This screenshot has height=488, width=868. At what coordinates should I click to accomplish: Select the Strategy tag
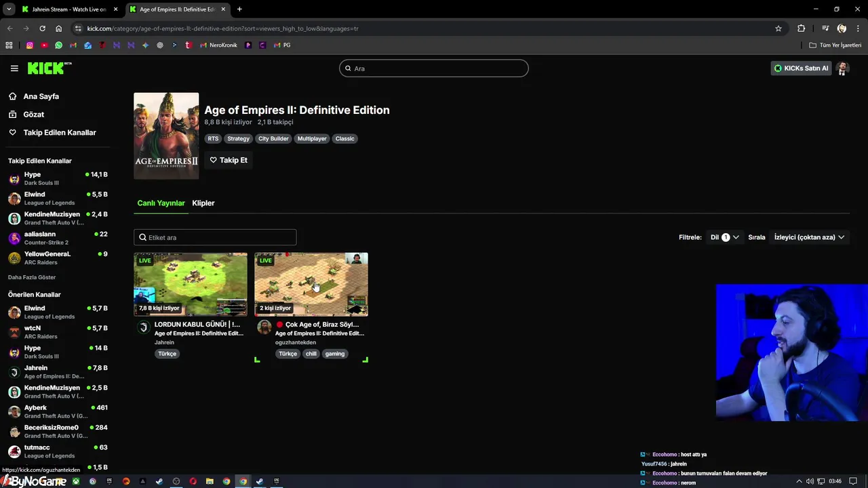click(238, 139)
